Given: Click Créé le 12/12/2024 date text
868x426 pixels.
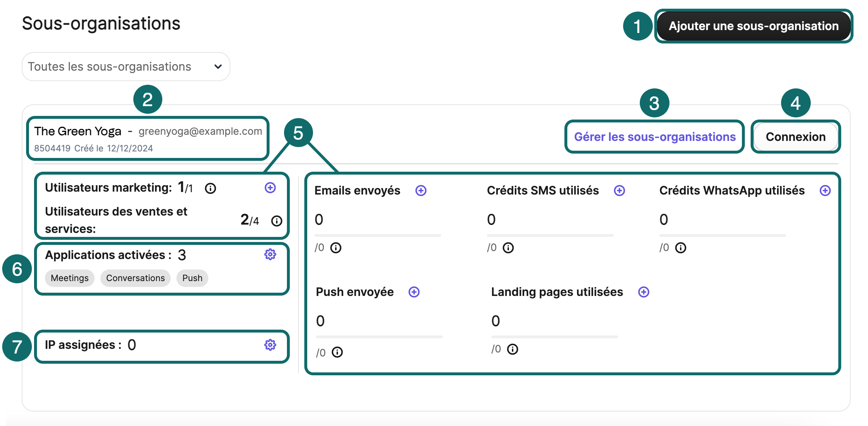Looking at the screenshot, I should [114, 148].
